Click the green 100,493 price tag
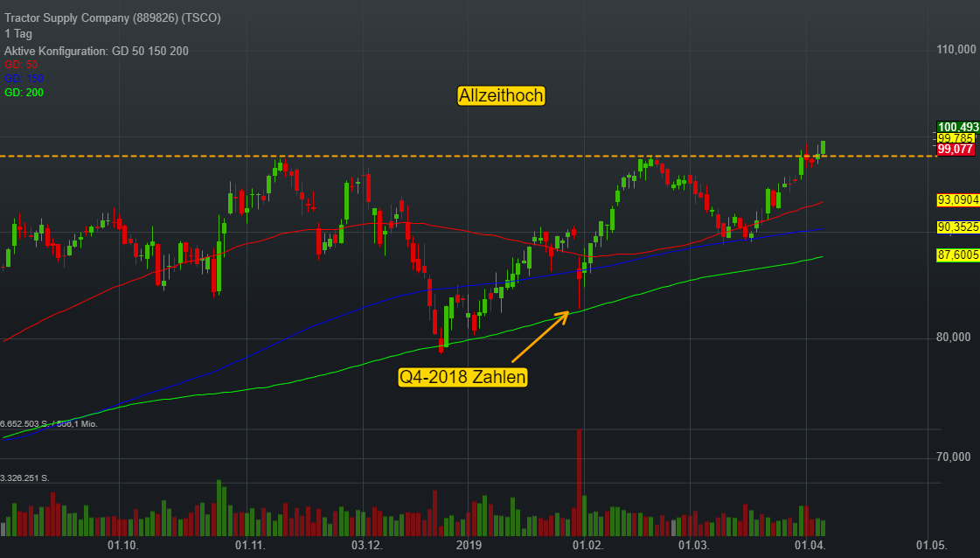 click(x=958, y=127)
